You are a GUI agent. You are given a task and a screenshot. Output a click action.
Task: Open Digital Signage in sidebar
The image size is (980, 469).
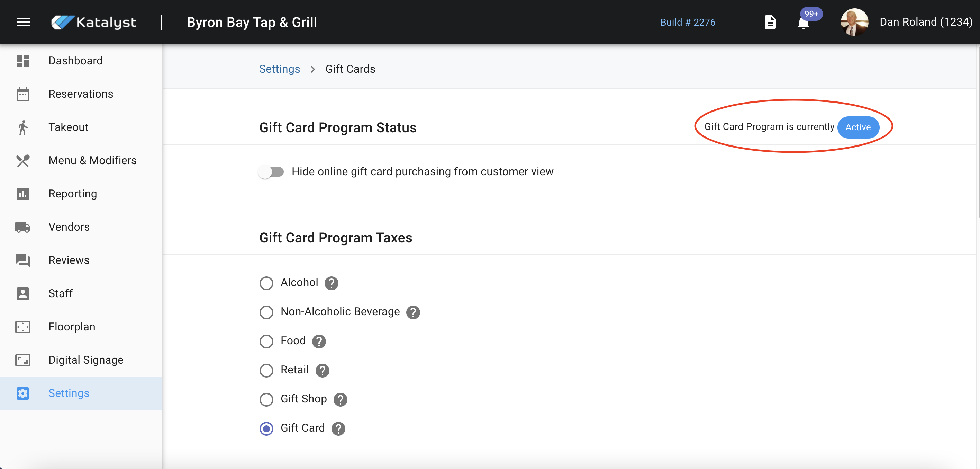coord(85,360)
